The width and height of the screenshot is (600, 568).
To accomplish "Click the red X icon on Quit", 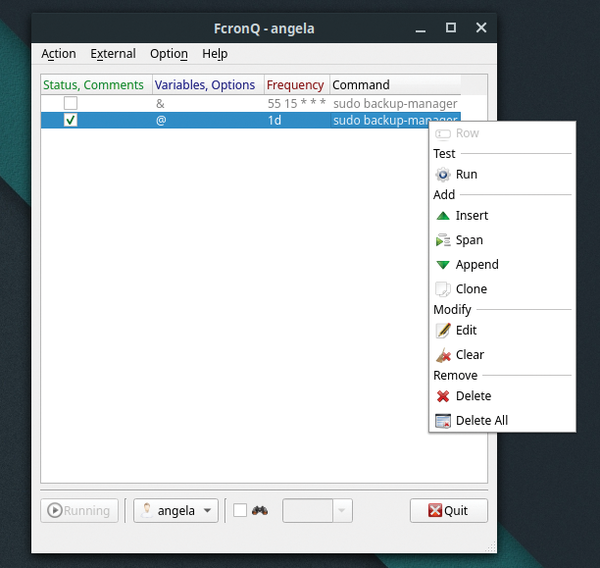I will pyautogui.click(x=435, y=510).
